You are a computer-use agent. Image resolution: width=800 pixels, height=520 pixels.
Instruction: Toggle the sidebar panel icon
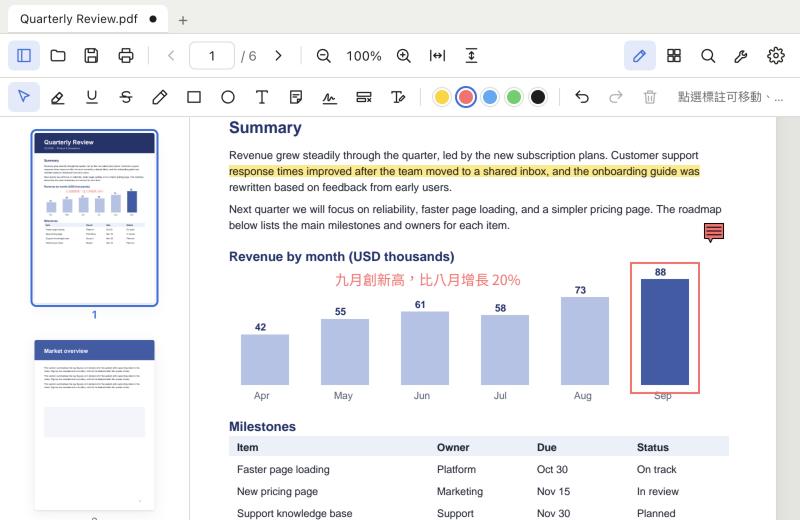[24, 56]
